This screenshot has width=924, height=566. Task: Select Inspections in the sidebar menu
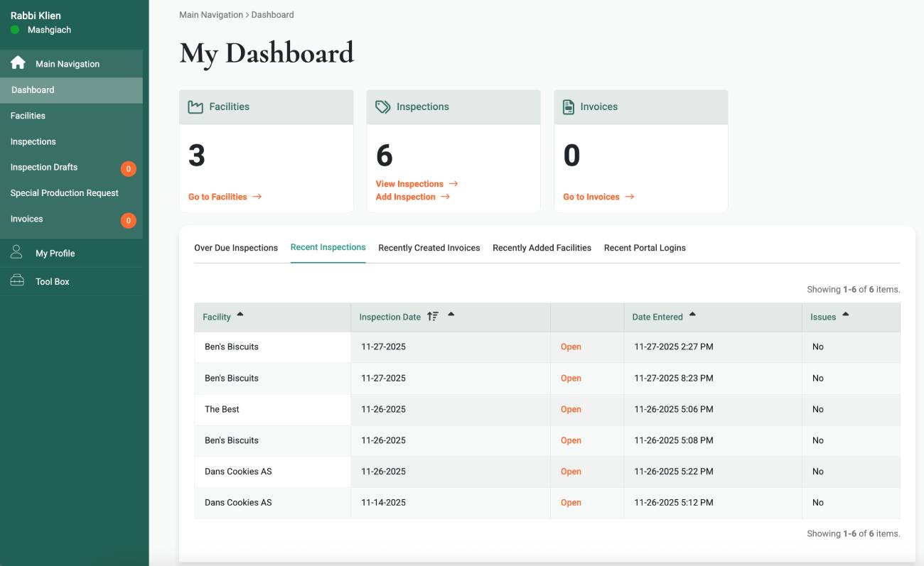point(33,141)
